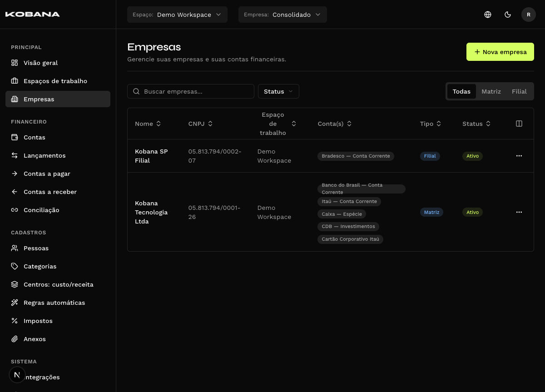The width and height of the screenshot is (545, 392).
Task: Open actions menu for Kobana SP Filial
Action: (x=519, y=156)
